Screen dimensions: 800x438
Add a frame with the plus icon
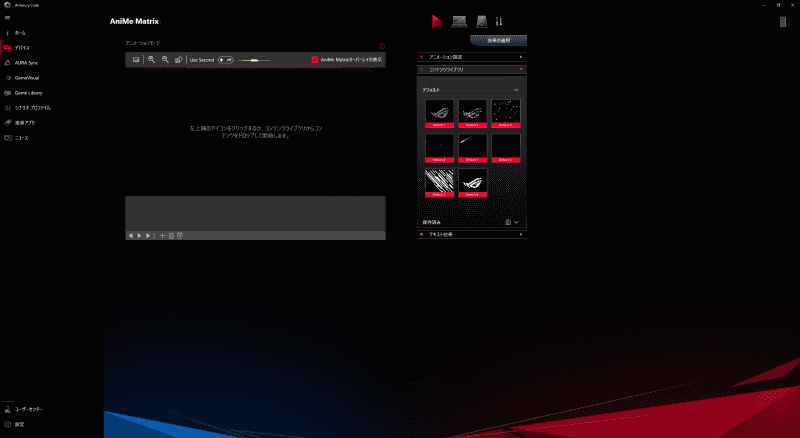pos(163,236)
